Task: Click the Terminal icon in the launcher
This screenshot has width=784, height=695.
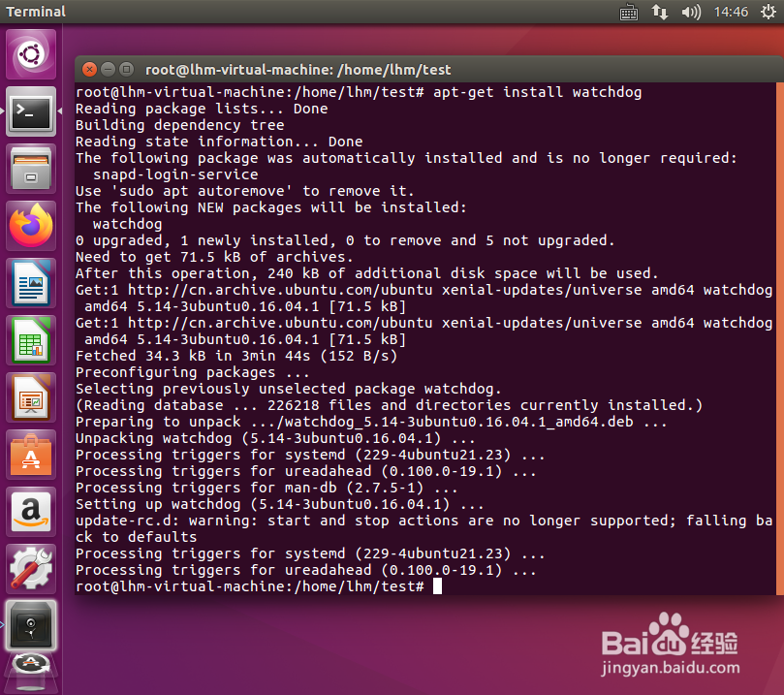Action: pyautogui.click(x=31, y=111)
